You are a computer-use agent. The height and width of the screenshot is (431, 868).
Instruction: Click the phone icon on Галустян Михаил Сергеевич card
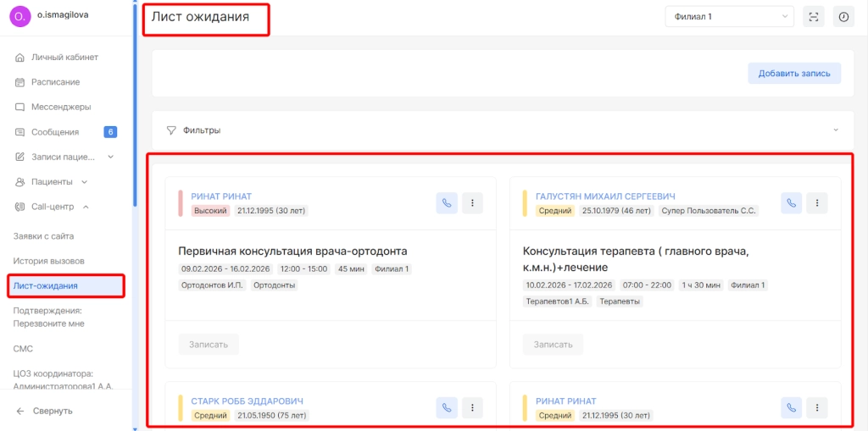tap(791, 203)
